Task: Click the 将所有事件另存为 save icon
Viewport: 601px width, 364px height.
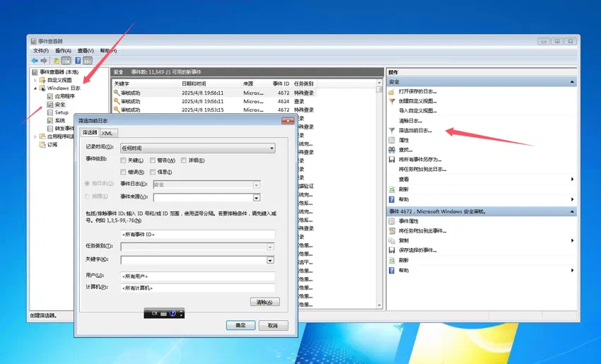Action: pos(392,160)
